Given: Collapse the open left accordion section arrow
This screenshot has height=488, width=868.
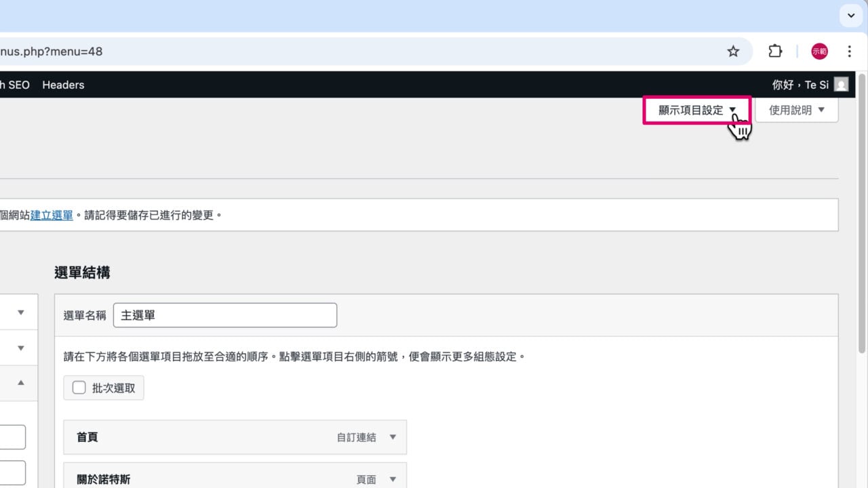Looking at the screenshot, I should click(x=21, y=382).
